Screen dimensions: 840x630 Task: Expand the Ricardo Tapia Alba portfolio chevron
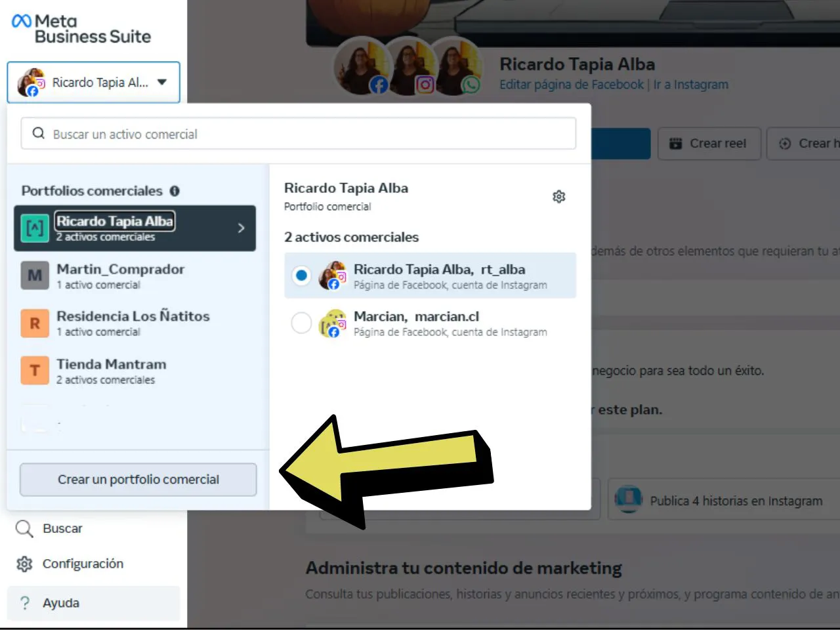click(241, 228)
